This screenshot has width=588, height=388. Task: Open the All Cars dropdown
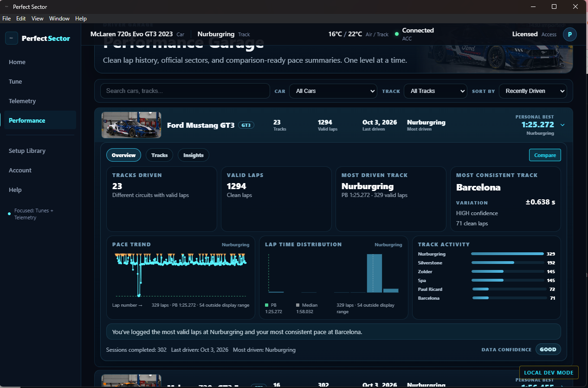tap(333, 91)
